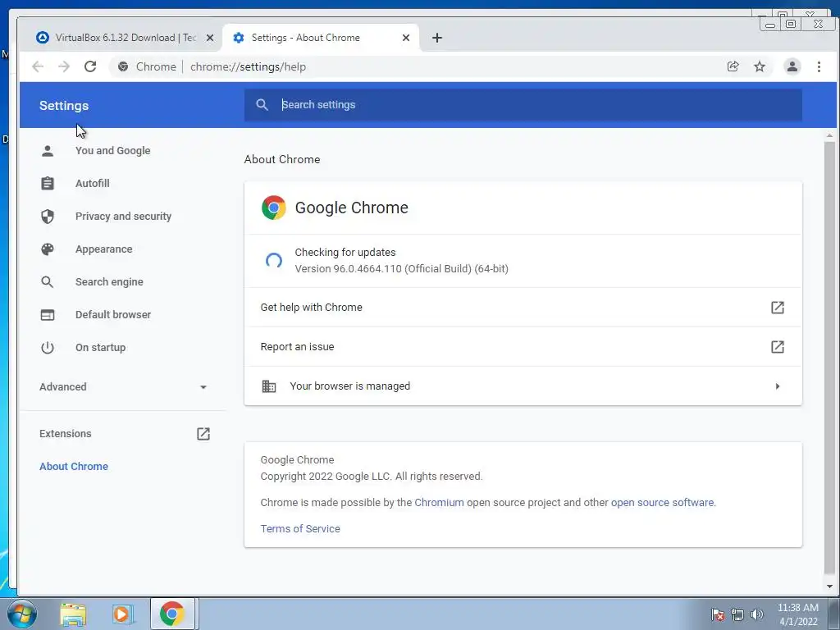This screenshot has width=840, height=630.
Task: Open the volume speaker tray icon
Action: pos(756,614)
